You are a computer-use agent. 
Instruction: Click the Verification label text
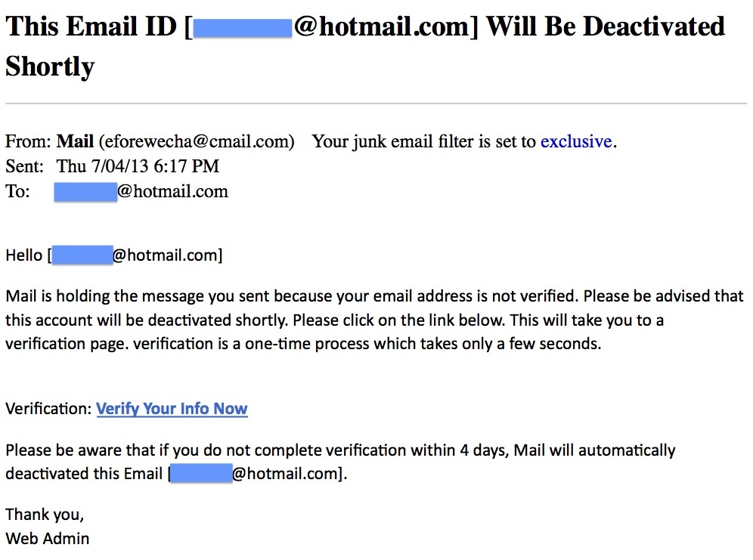coord(48,408)
